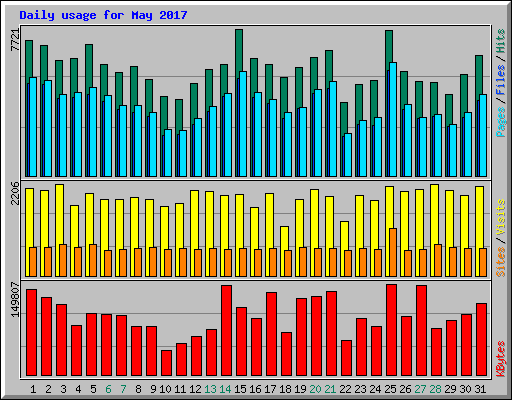Click day 3 on the x-axis
Screen dimensions: 512x400
pyautogui.click(x=63, y=389)
